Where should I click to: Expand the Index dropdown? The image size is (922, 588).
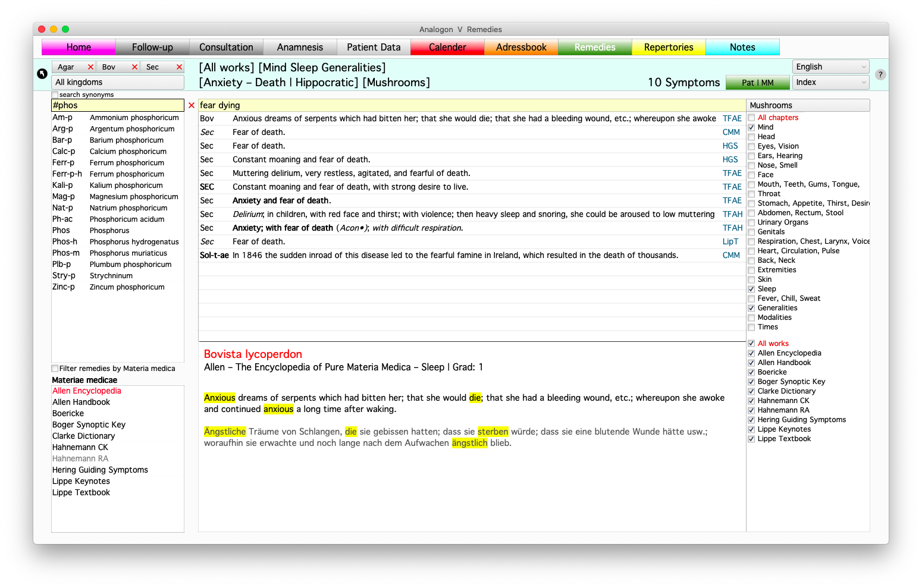[x=830, y=83]
